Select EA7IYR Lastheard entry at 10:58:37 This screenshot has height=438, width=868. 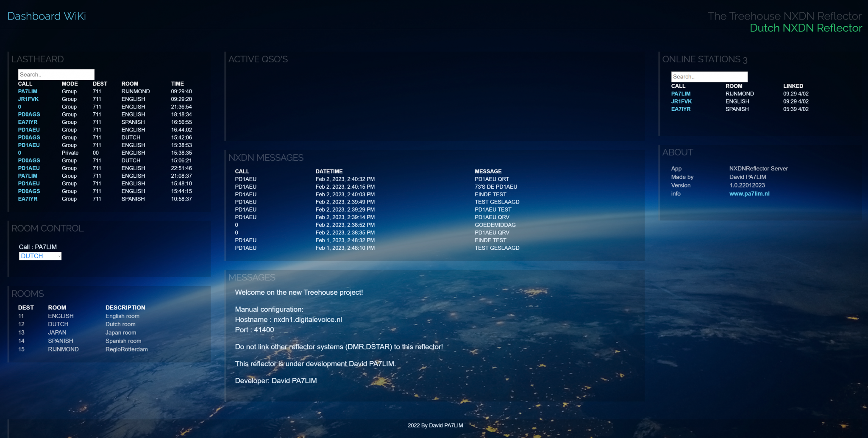pyautogui.click(x=28, y=199)
